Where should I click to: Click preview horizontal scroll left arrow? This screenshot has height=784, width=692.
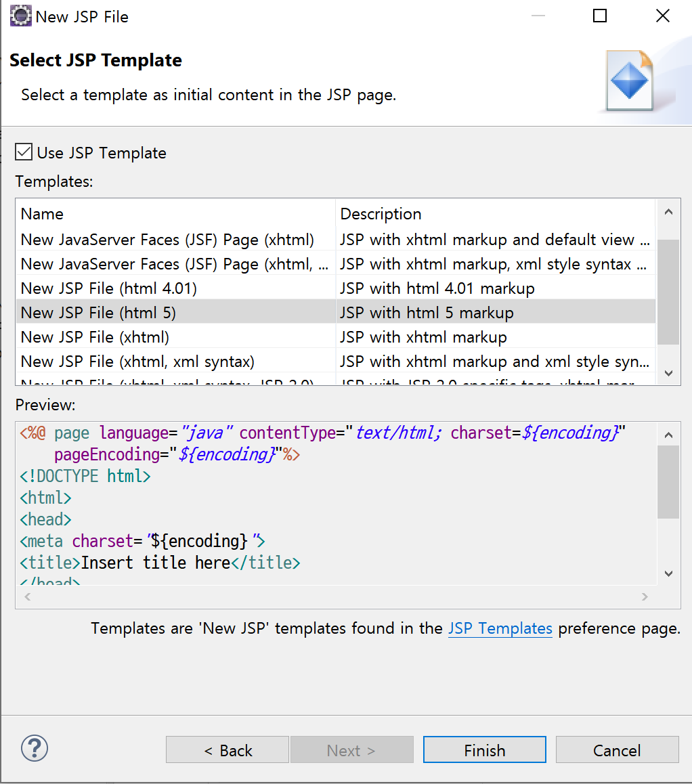click(28, 596)
